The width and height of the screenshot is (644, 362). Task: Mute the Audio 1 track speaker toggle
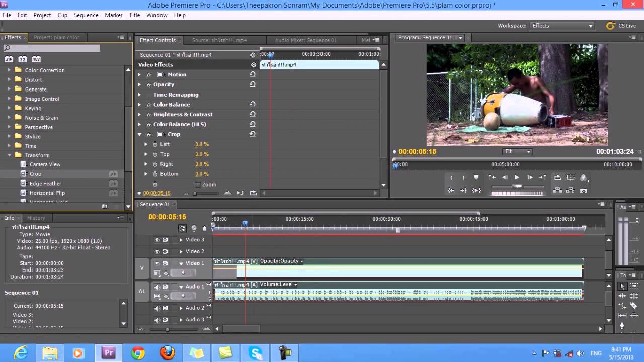[157, 287]
